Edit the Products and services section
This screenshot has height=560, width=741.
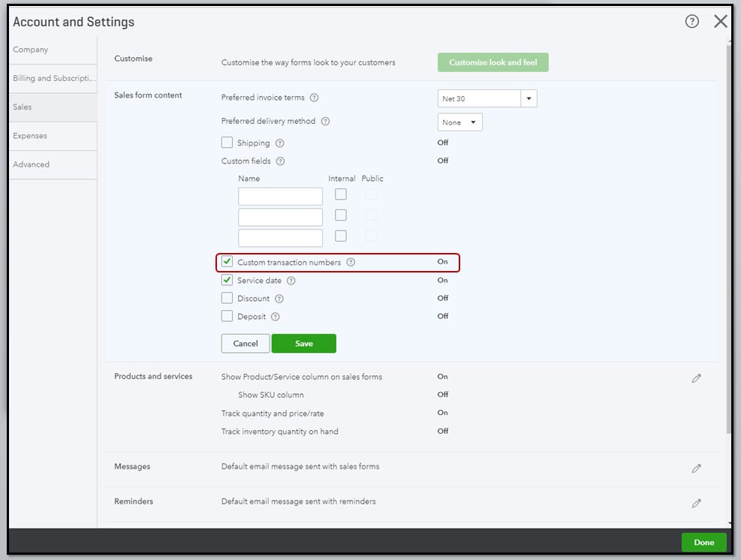(x=697, y=379)
